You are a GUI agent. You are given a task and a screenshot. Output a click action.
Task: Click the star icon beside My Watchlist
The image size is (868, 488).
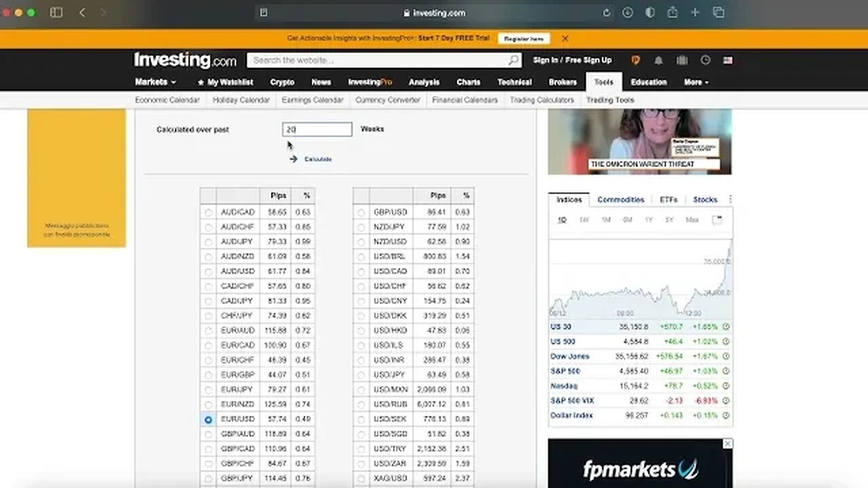pos(201,82)
